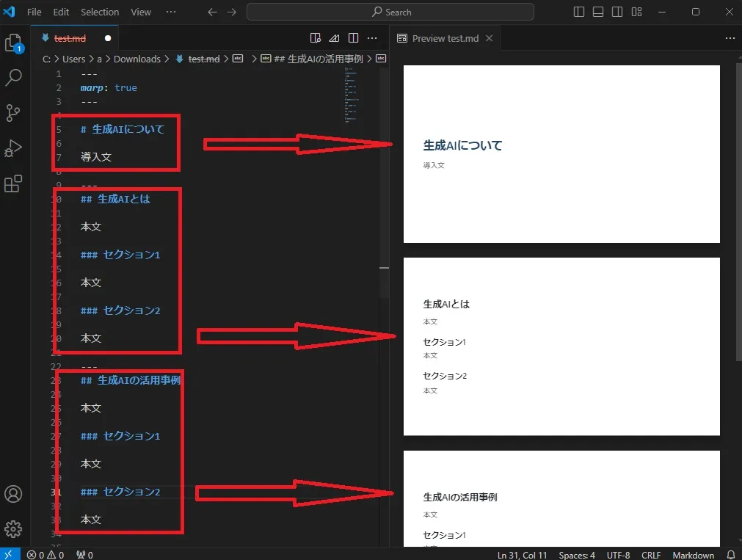Click the unsaved dot on test.md tab
The height and width of the screenshot is (560, 742).
(108, 38)
